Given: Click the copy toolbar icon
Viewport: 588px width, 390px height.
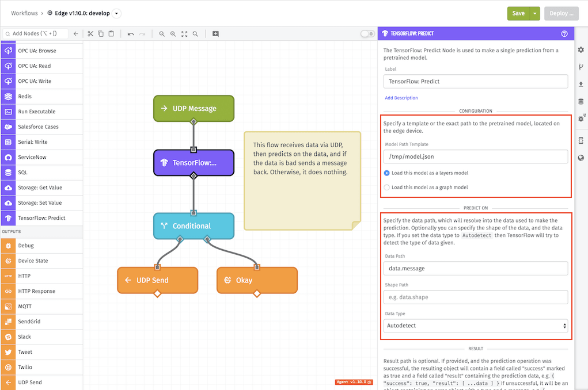Looking at the screenshot, I should pos(101,34).
